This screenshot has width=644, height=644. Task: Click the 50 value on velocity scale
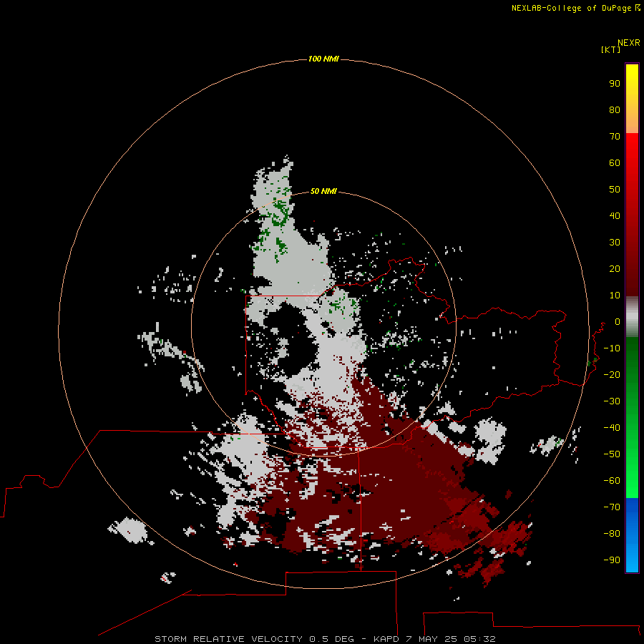(x=615, y=190)
